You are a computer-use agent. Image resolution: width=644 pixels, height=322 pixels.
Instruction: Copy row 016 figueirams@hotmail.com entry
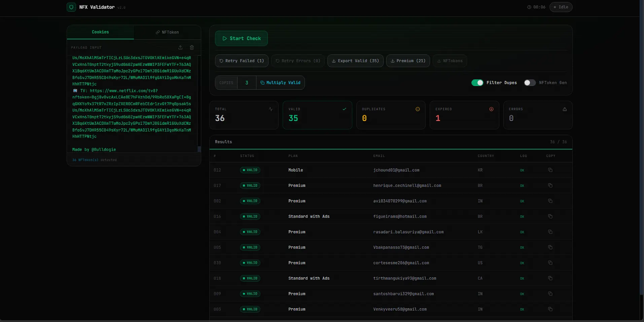click(x=550, y=216)
